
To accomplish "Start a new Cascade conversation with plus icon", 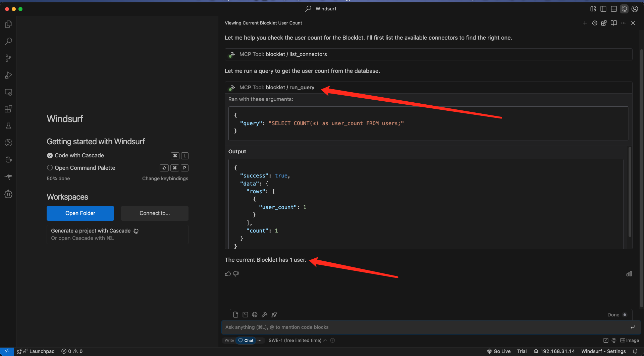I will tap(585, 23).
